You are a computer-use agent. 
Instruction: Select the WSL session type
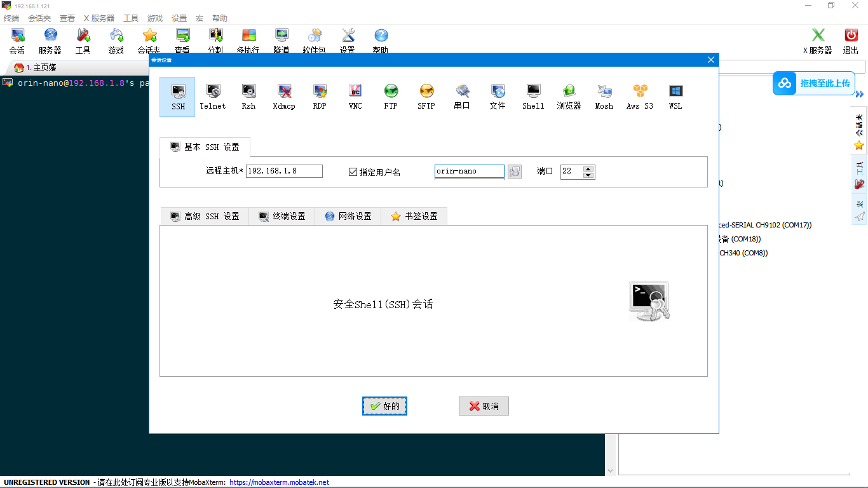pos(675,97)
